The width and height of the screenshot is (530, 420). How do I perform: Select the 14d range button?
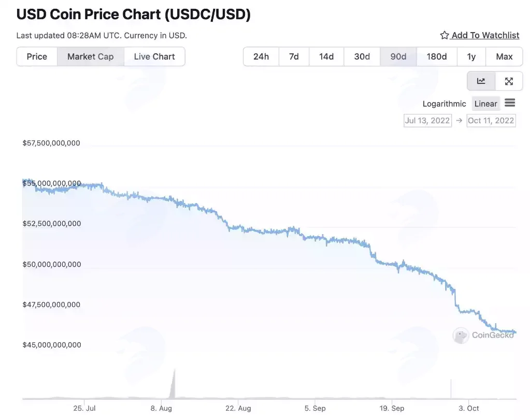326,56
